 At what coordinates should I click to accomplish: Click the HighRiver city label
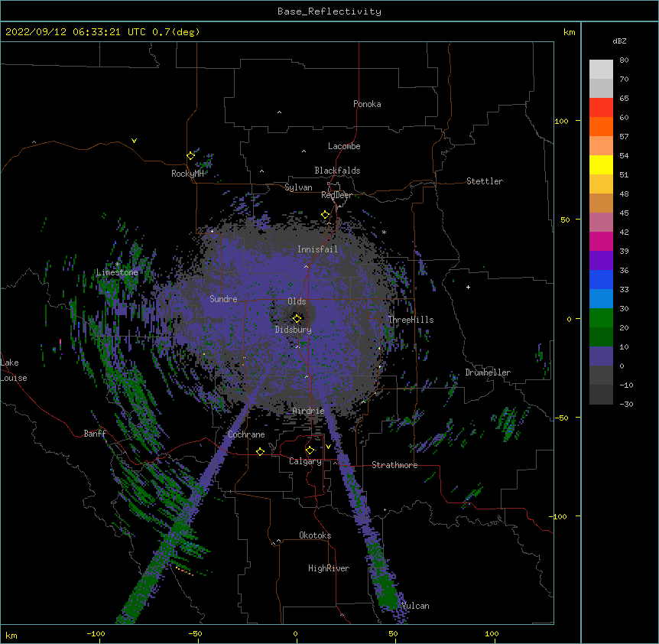[329, 568]
